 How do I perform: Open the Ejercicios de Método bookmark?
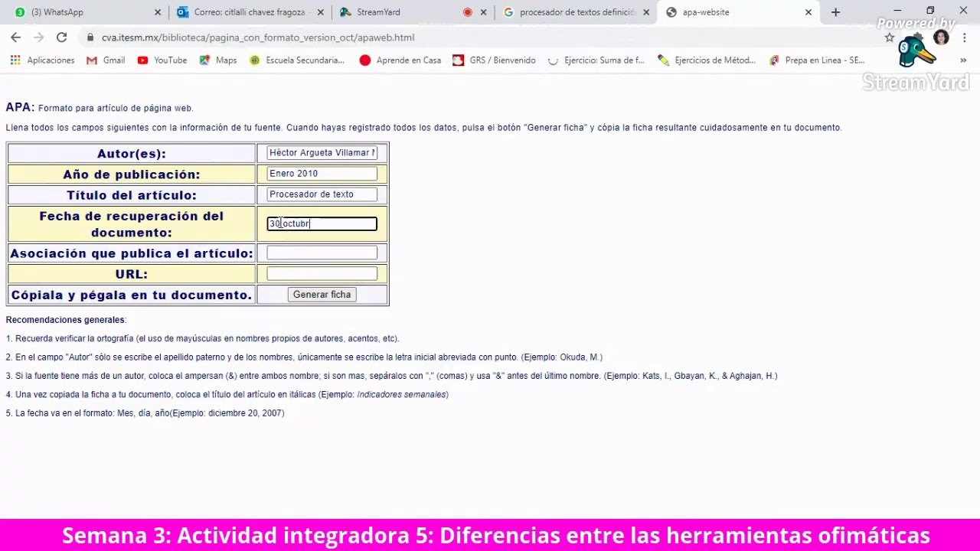[x=706, y=60]
